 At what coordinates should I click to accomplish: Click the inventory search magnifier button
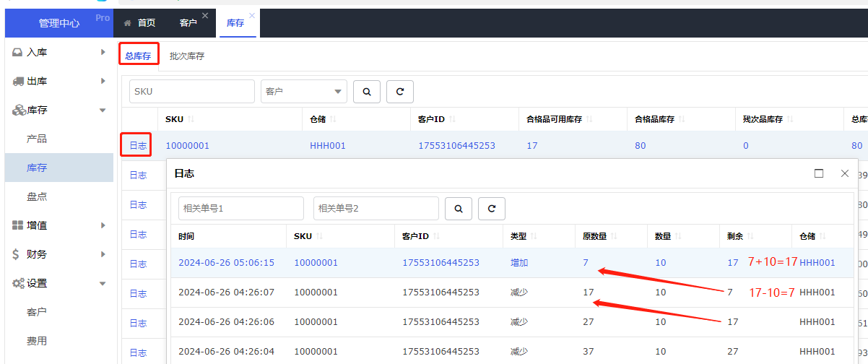tap(367, 92)
